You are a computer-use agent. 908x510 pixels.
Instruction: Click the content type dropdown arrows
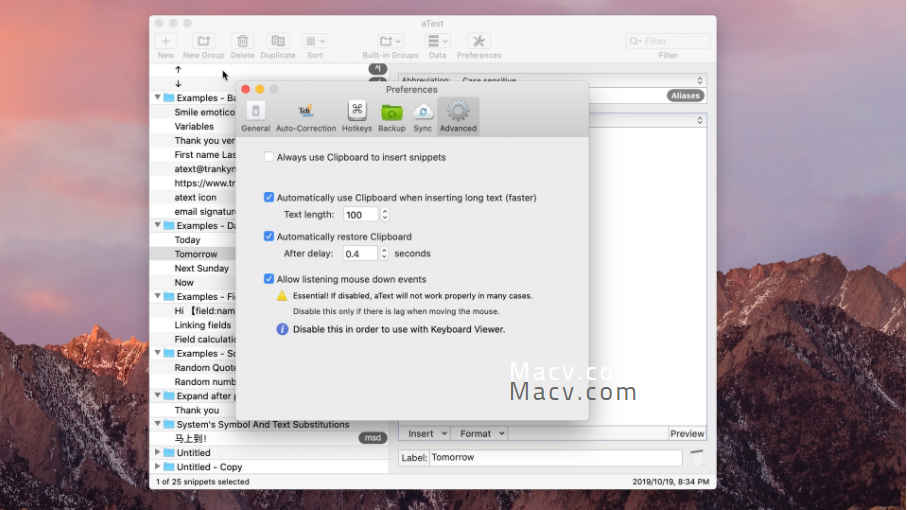(x=700, y=120)
